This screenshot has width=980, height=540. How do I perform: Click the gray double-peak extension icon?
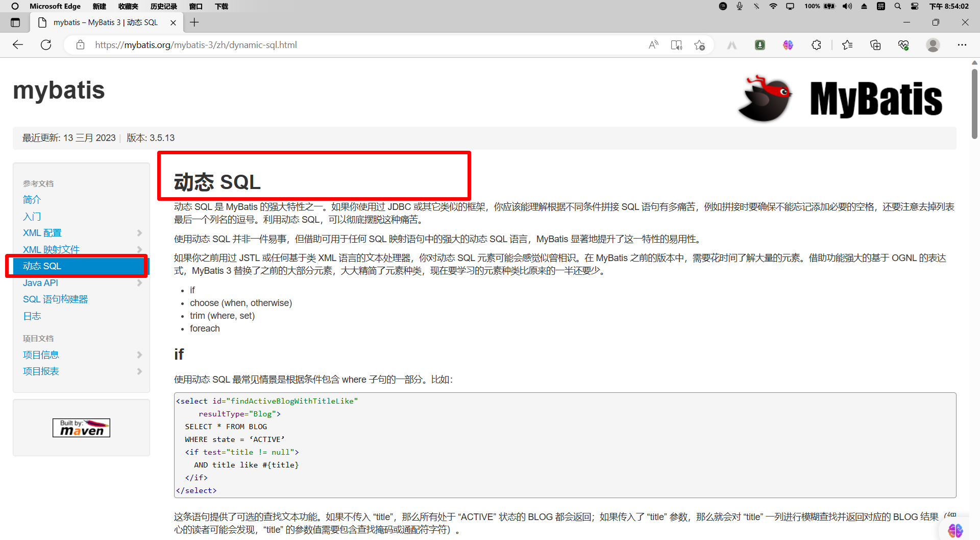[732, 45]
